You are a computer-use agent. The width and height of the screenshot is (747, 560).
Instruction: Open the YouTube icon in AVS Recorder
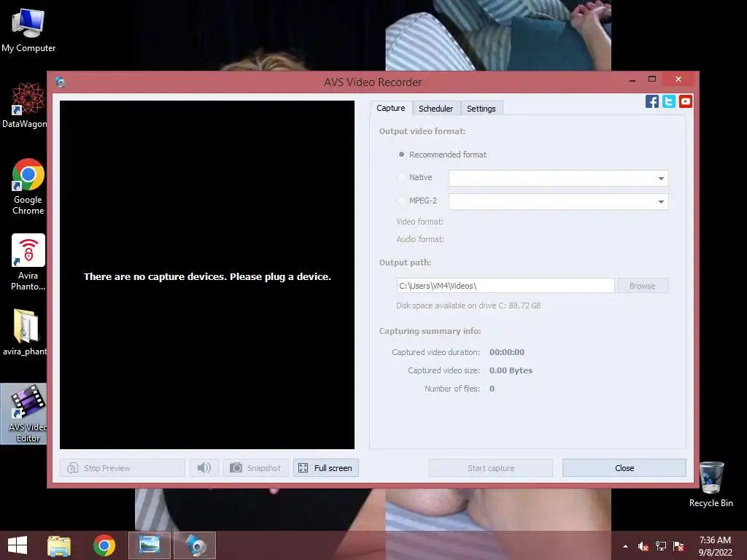(x=685, y=101)
